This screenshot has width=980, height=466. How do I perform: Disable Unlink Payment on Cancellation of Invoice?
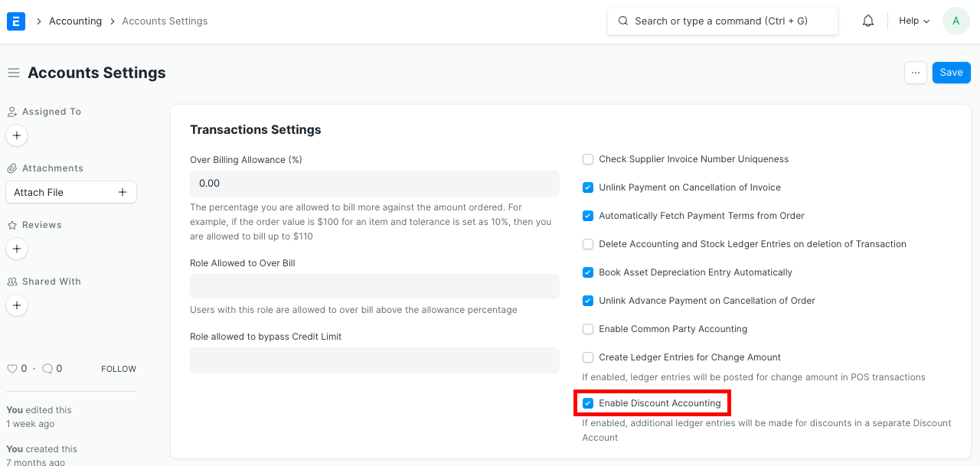pos(587,187)
